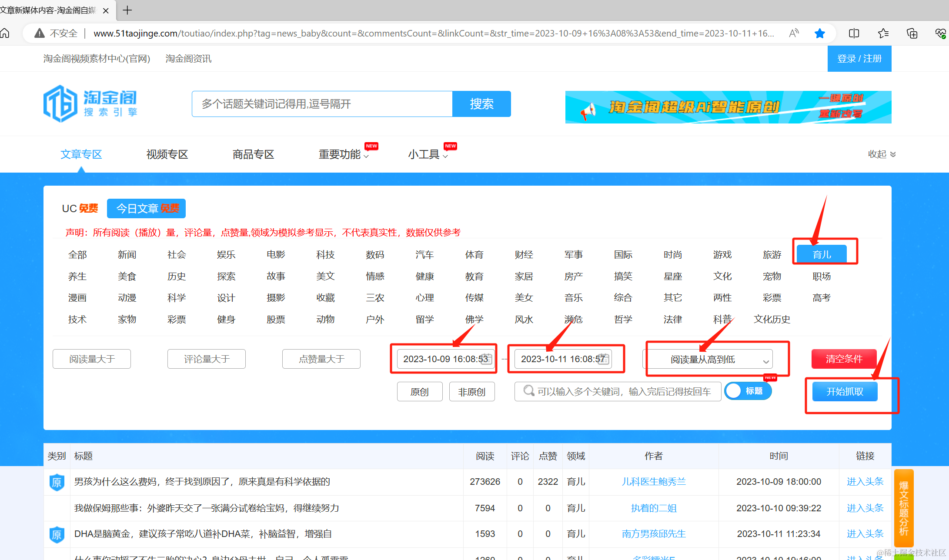Image resolution: width=949 pixels, height=560 pixels.
Task: Click the browser home icon
Action: pyautogui.click(x=5, y=33)
